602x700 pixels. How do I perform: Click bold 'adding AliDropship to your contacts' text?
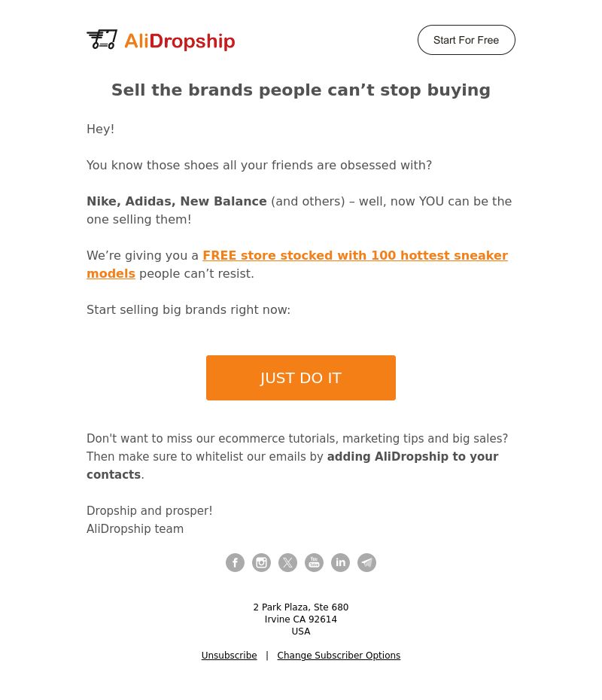[x=292, y=465]
